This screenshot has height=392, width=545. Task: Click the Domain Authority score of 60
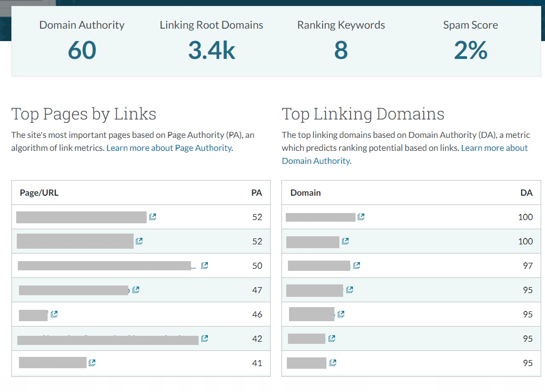pos(82,50)
